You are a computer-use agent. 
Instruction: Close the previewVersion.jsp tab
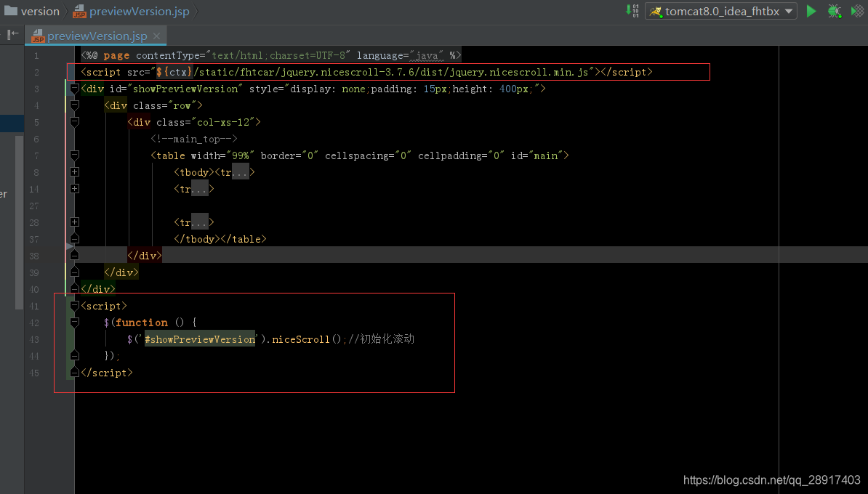pos(156,36)
